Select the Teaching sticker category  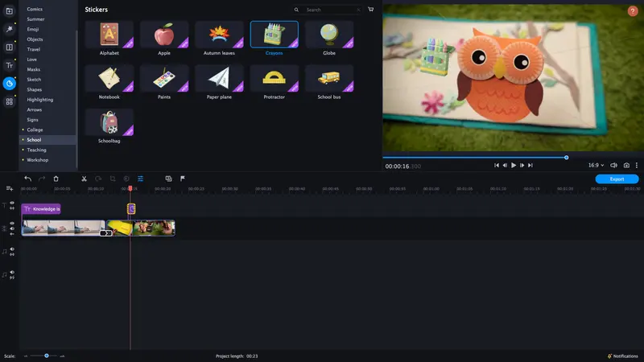[36, 150]
